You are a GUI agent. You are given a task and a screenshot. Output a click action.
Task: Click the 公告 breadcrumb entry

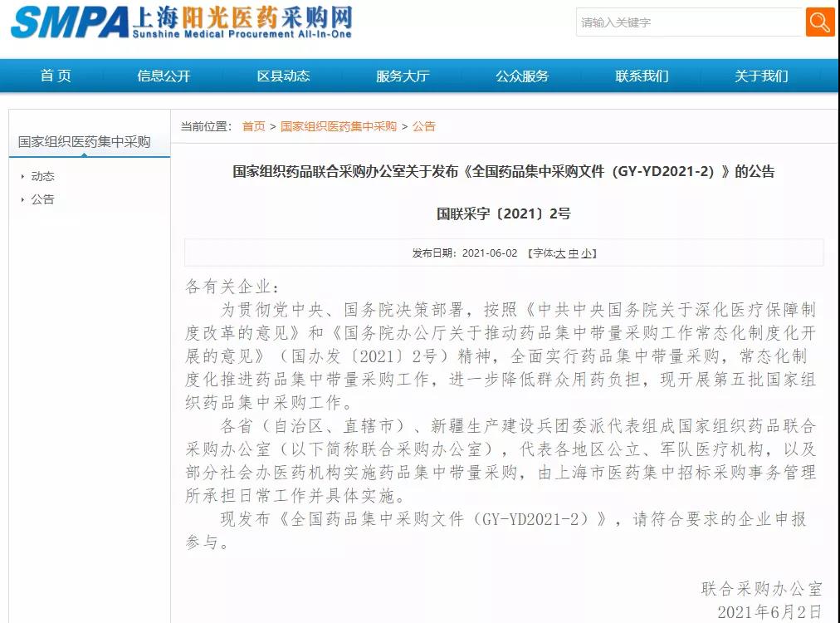[x=423, y=126]
